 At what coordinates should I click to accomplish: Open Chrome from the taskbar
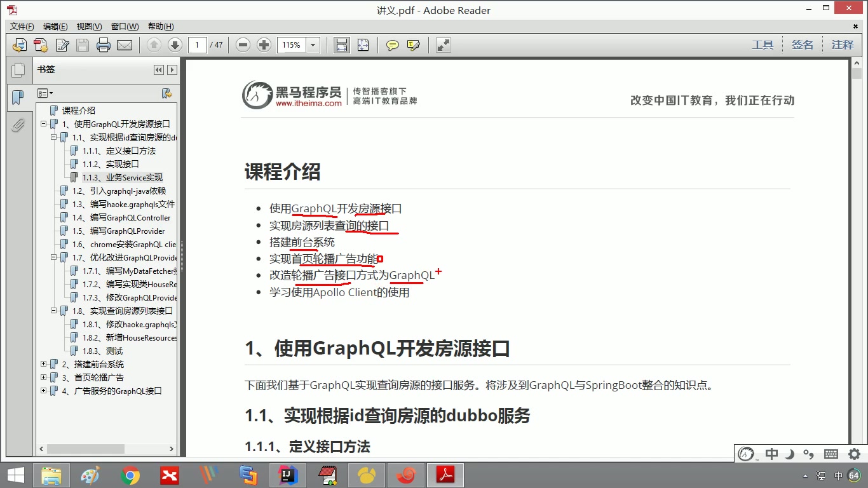130,475
